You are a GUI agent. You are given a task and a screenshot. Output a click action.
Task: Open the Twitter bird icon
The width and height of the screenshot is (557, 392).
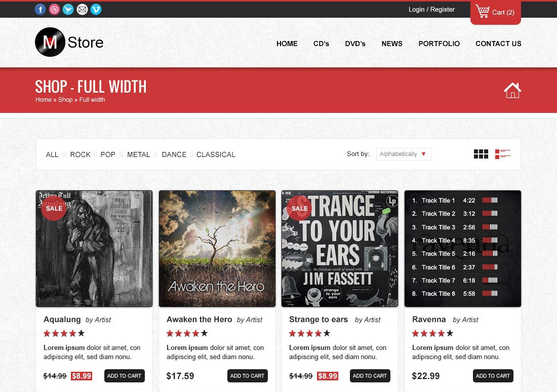[68, 9]
